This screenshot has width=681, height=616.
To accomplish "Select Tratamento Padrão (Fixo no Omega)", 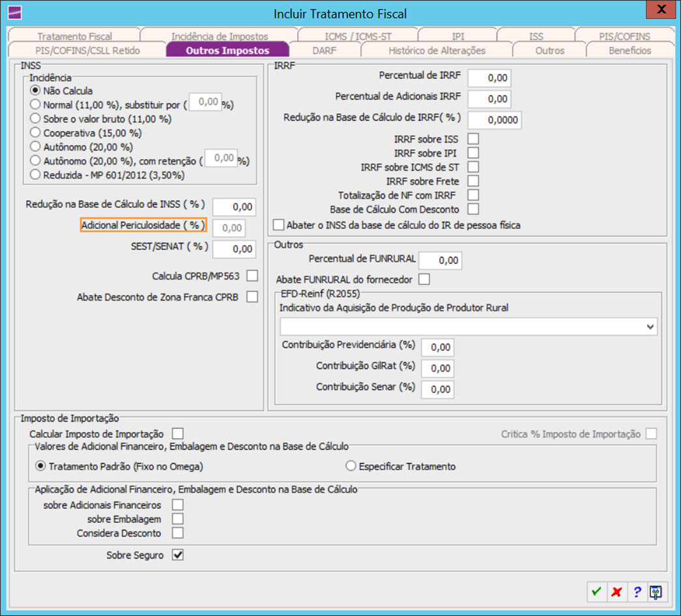I will point(40,466).
